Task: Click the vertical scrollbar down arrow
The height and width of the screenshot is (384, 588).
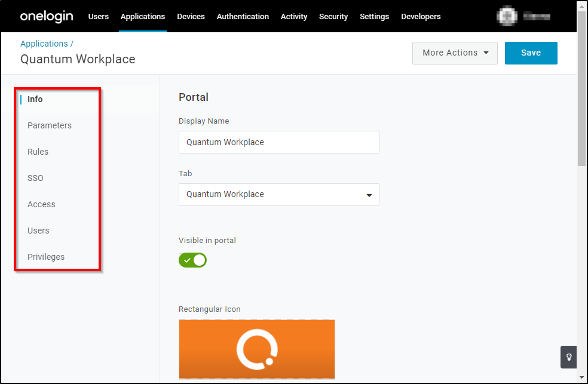Action: (x=582, y=378)
